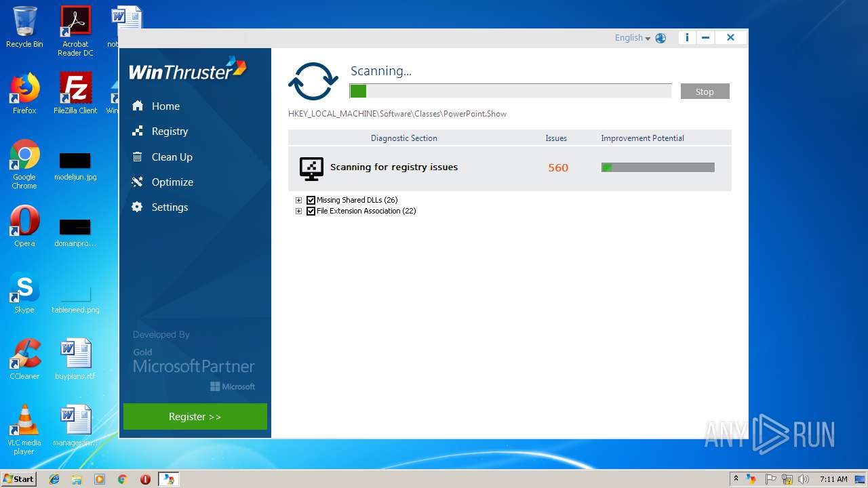
Task: Click the registry scan monitor icon
Action: (x=311, y=168)
